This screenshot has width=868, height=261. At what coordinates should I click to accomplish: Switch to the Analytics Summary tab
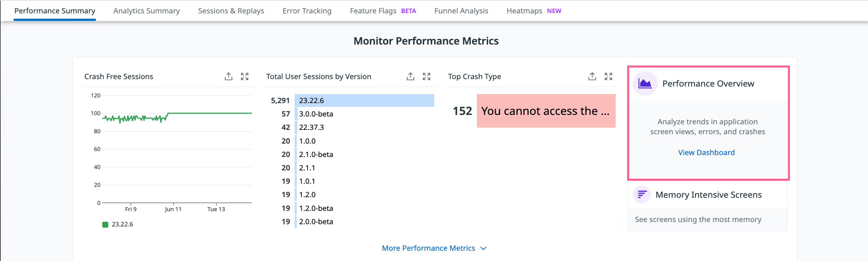[x=146, y=11]
